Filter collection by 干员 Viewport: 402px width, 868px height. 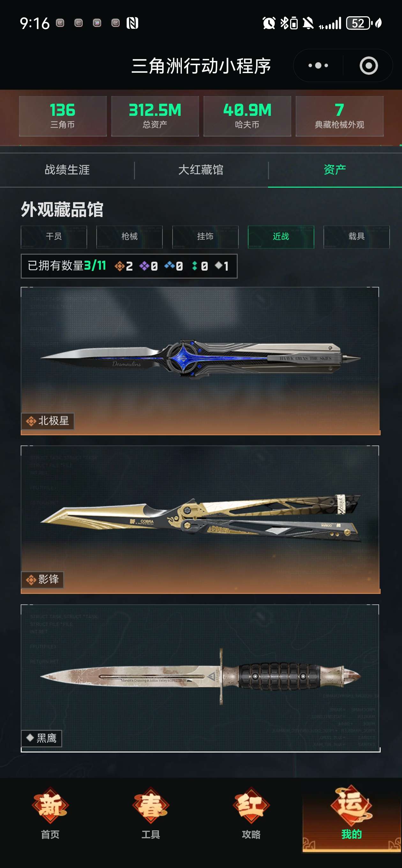coord(54,236)
